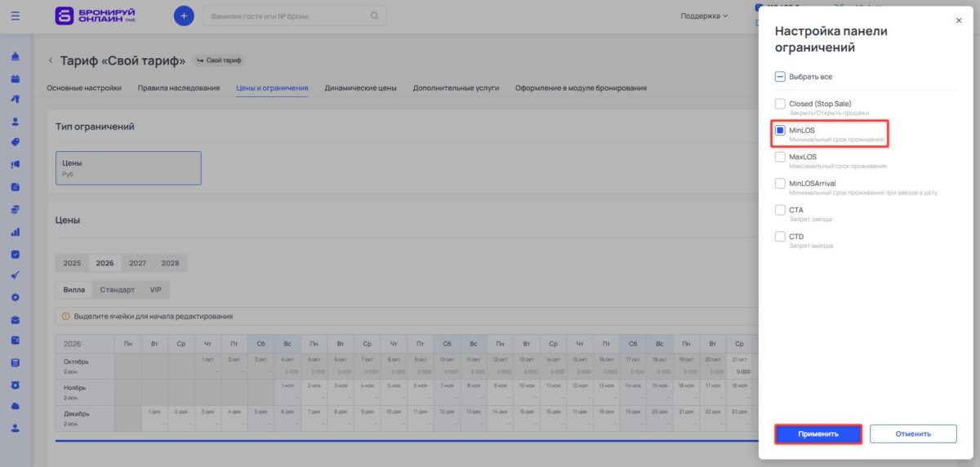This screenshot has width=980, height=467.
Task: Select the VIP room tab
Action: (155, 290)
